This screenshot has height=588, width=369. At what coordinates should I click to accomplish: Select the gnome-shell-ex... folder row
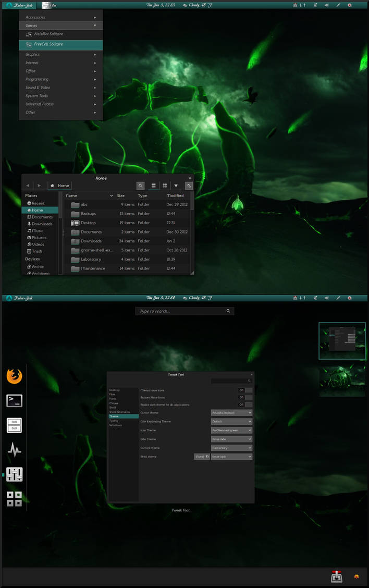[x=127, y=250]
